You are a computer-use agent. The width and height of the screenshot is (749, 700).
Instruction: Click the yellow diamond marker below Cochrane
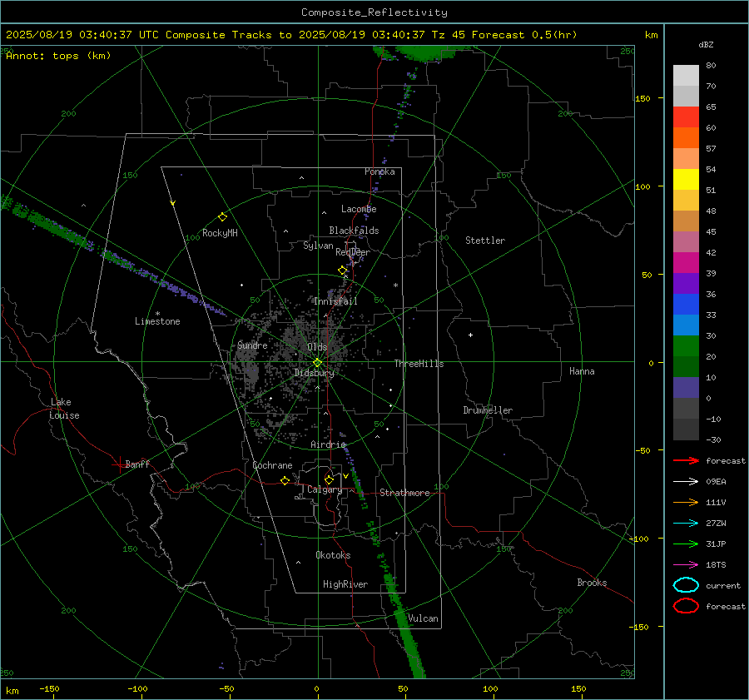285,480
